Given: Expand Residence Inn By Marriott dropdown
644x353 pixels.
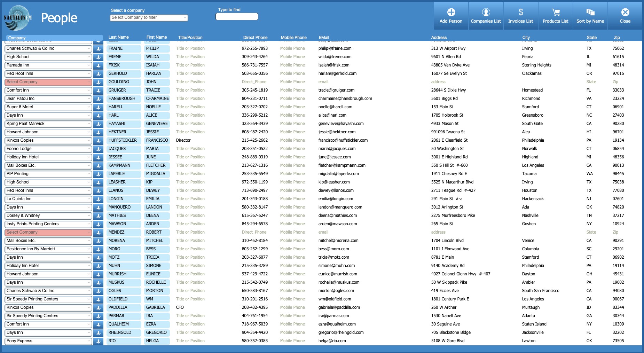Looking at the screenshot, I should (48, 249).
